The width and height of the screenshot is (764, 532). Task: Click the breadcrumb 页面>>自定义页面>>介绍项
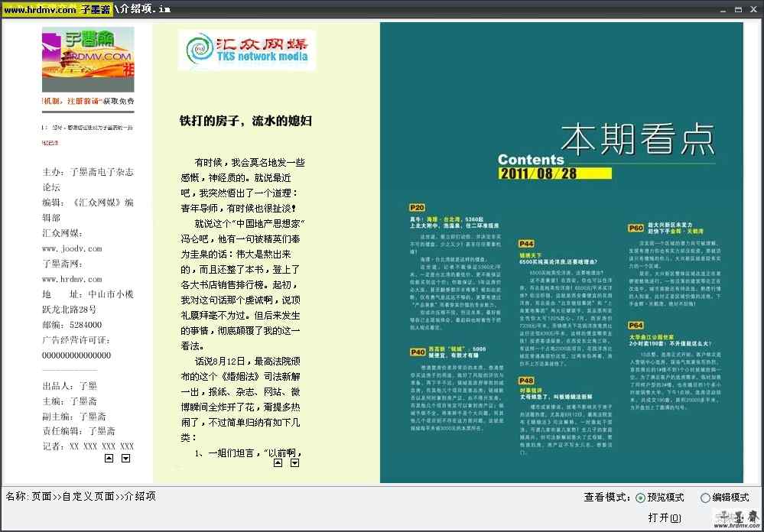coord(94,496)
